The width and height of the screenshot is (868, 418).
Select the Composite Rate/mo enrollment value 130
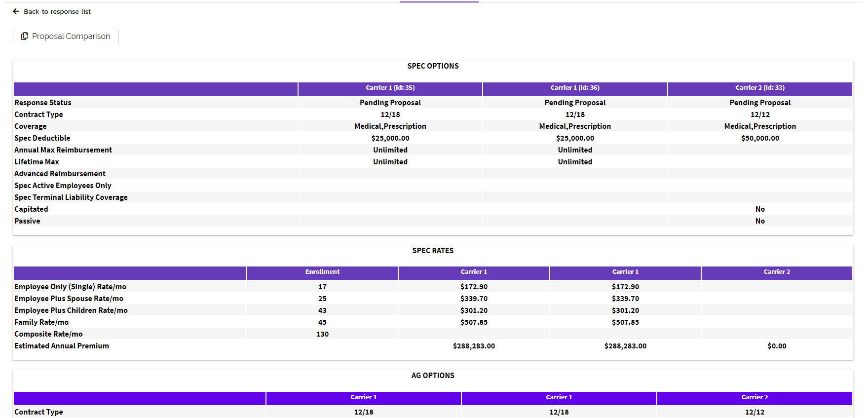(x=322, y=334)
